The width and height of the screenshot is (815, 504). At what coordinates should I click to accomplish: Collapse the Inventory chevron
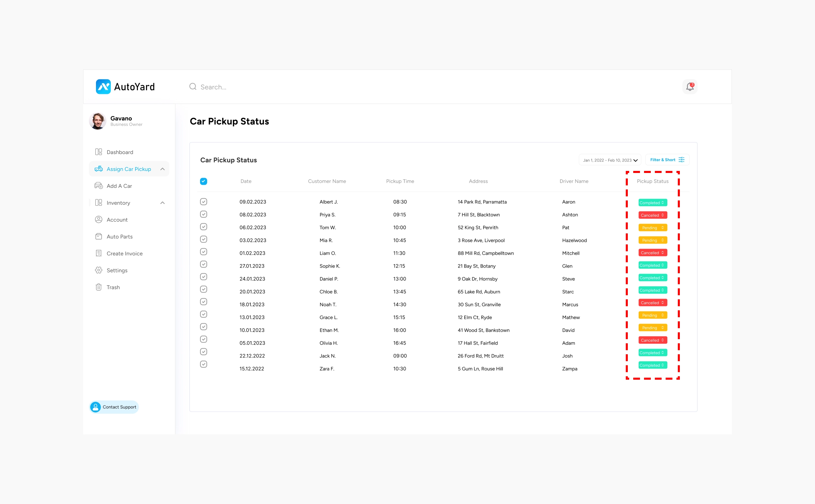(163, 203)
